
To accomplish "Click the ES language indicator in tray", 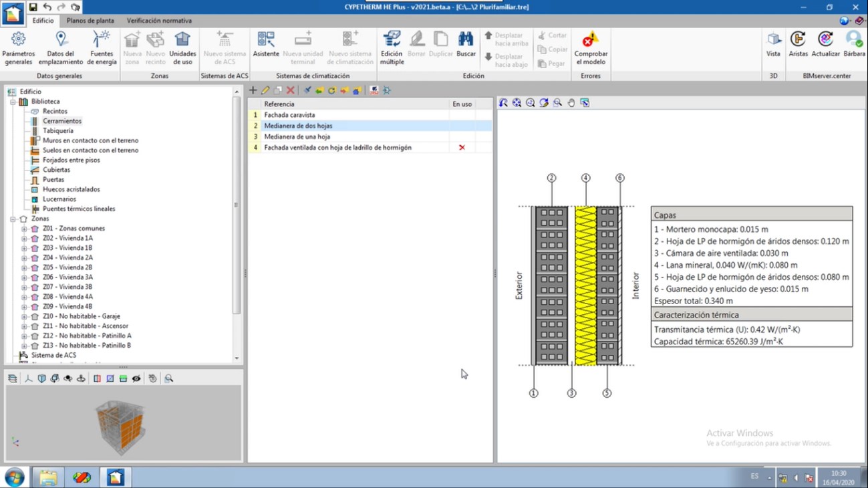I will click(x=754, y=477).
